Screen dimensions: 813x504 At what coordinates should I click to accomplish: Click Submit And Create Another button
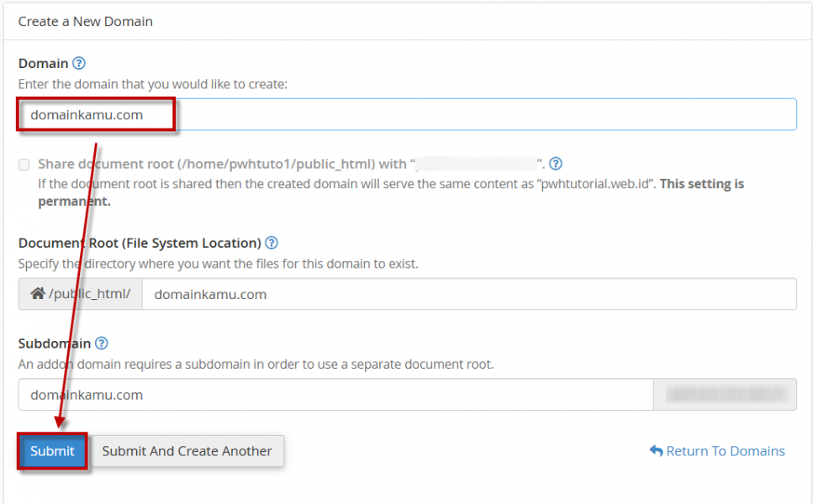pos(187,451)
